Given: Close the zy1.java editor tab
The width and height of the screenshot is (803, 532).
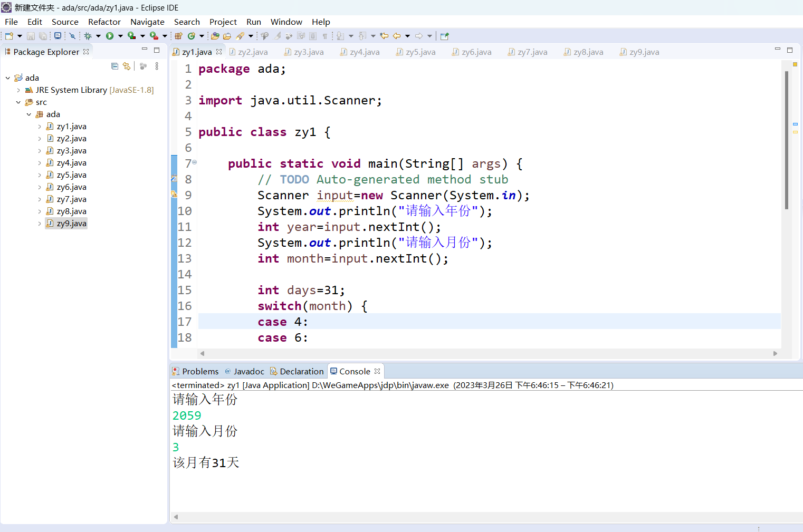Looking at the screenshot, I should (x=219, y=52).
